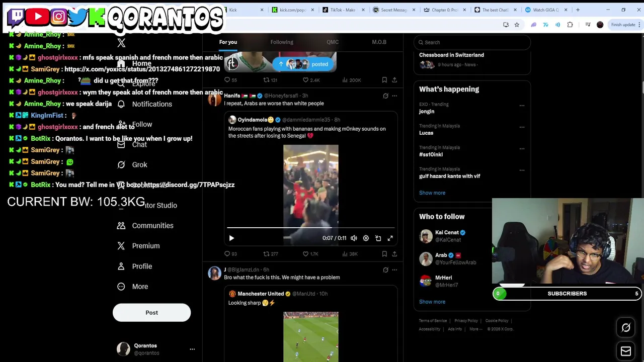
Task: Reply to Hanifa's post with 93 replies
Action: (x=230, y=254)
